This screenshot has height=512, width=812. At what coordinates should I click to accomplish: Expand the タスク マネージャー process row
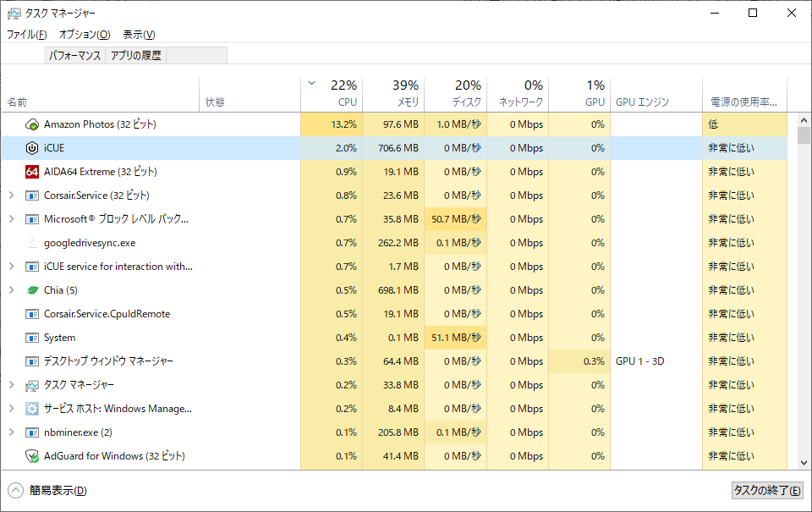tap(11, 385)
